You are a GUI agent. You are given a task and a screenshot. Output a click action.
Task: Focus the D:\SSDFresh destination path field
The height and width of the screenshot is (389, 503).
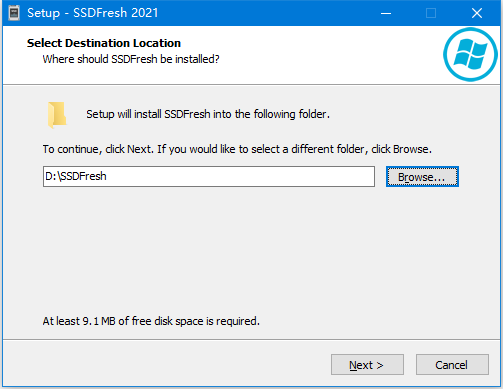coord(209,176)
